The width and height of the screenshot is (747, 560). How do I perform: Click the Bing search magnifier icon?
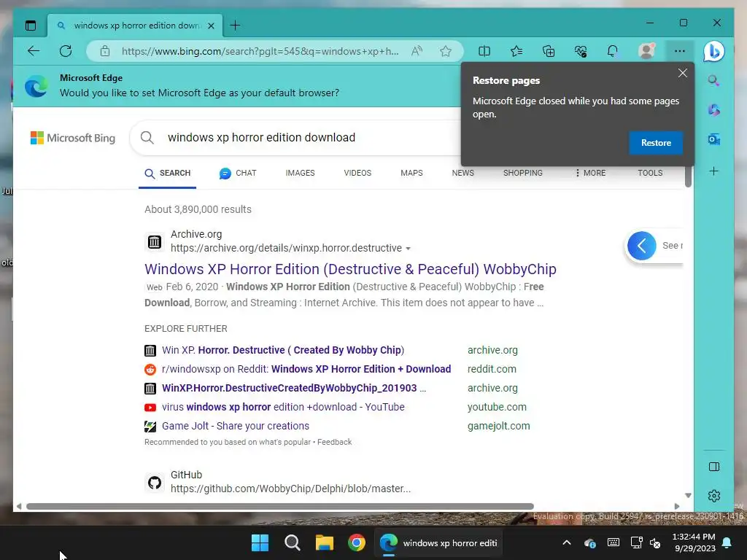tap(147, 138)
